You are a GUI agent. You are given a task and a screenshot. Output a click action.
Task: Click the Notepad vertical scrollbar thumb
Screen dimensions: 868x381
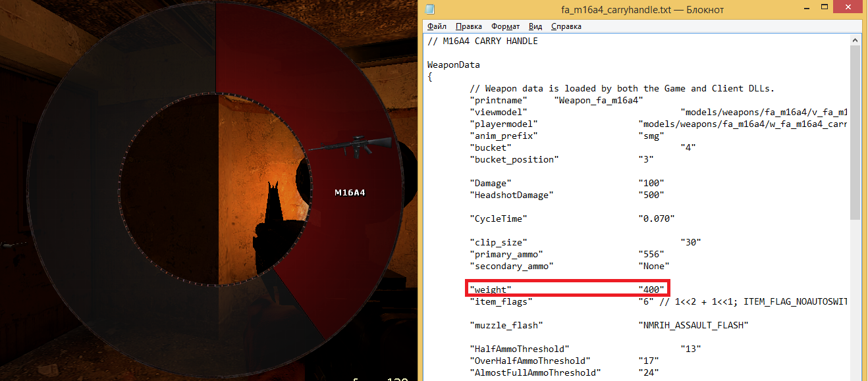pyautogui.click(x=855, y=132)
